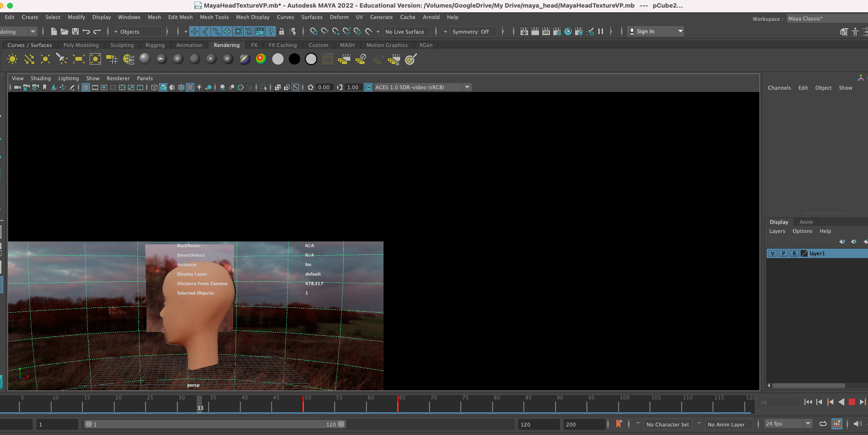This screenshot has width=868, height=435.
Task: Click the mute audio speaker icon
Action: [x=857, y=424]
